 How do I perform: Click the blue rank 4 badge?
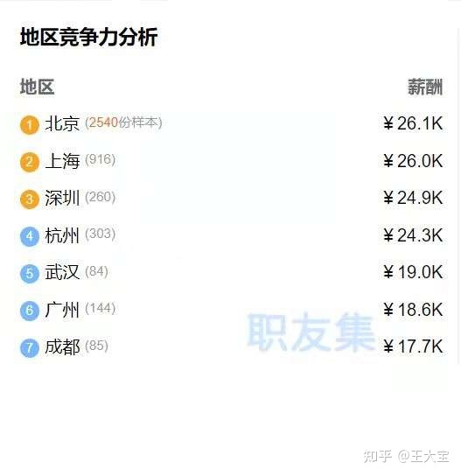pyautogui.click(x=30, y=236)
